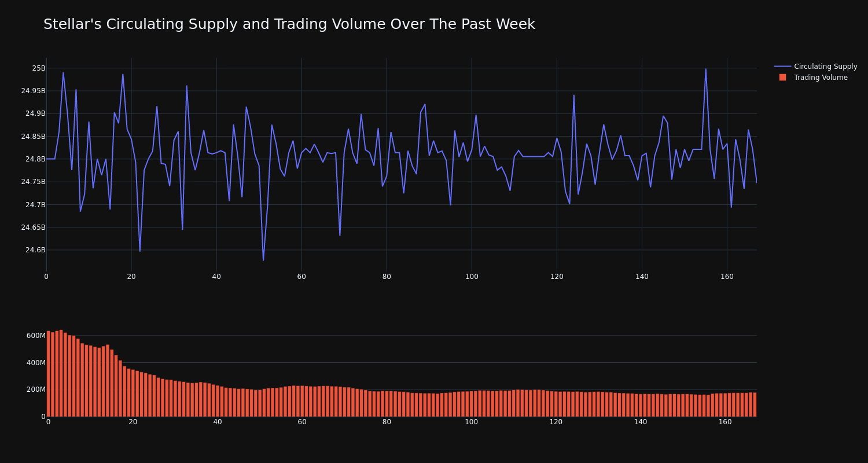Image resolution: width=868 pixels, height=463 pixels.
Task: Click x-axis label 40 on supply chart
Action: pos(216,277)
